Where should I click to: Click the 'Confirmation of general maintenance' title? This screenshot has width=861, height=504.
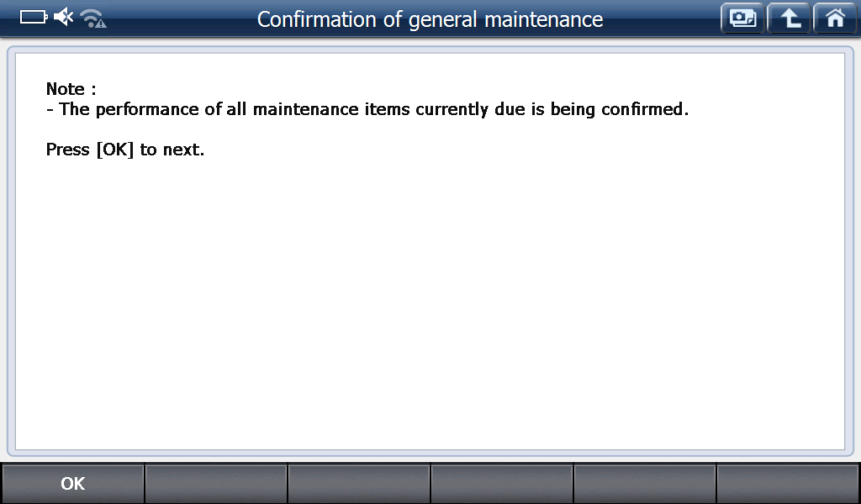(430, 19)
